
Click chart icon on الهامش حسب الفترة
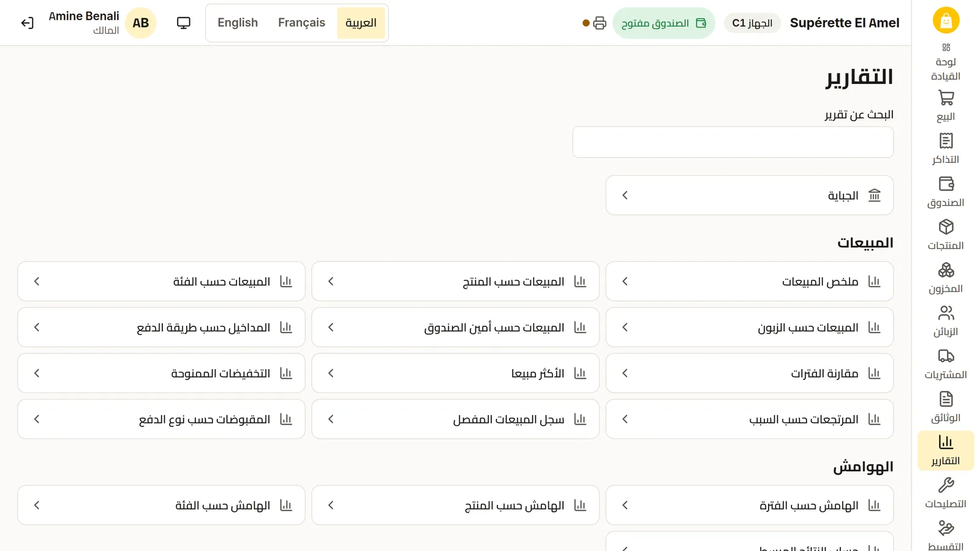(x=875, y=506)
